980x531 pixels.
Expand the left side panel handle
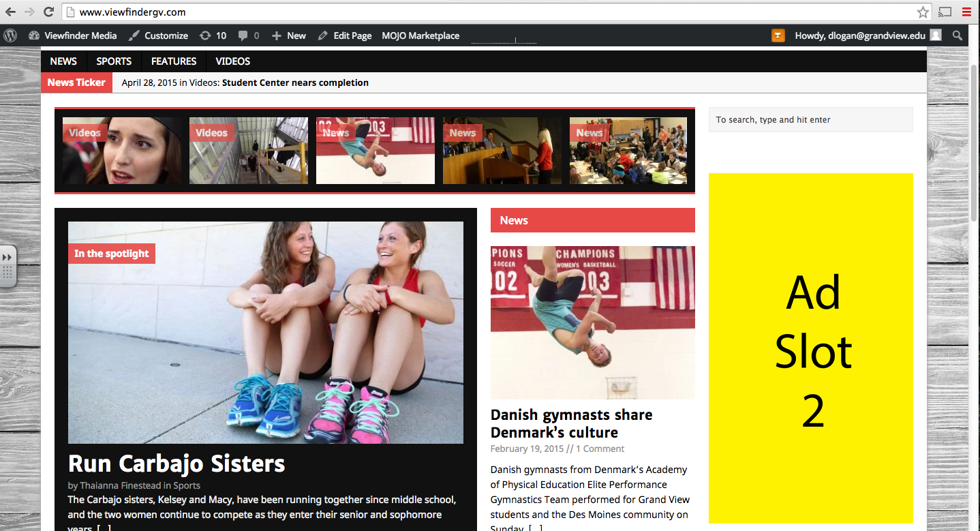click(x=7, y=266)
